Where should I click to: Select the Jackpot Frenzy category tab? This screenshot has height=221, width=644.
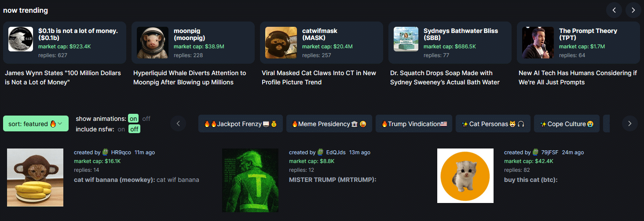[240, 124]
